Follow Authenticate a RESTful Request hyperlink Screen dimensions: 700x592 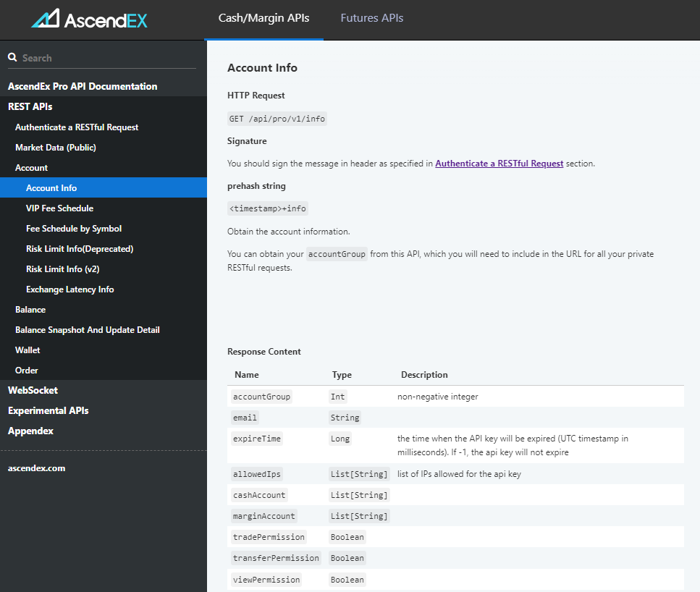[499, 164]
